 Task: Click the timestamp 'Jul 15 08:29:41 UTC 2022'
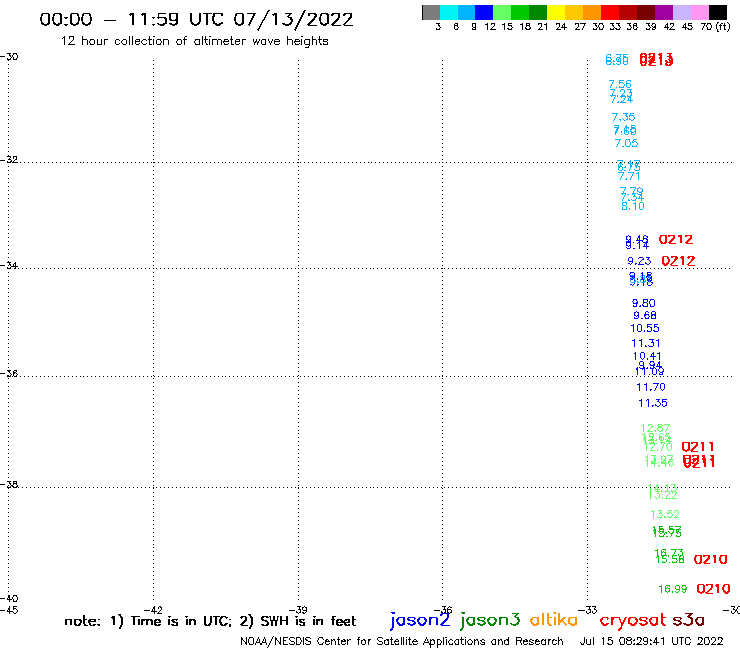tap(651, 642)
